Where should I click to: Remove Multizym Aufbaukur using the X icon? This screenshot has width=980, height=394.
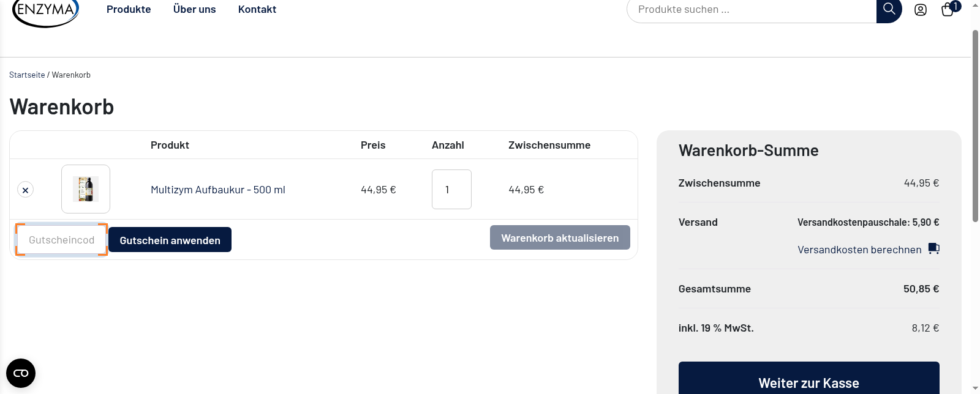click(x=25, y=190)
